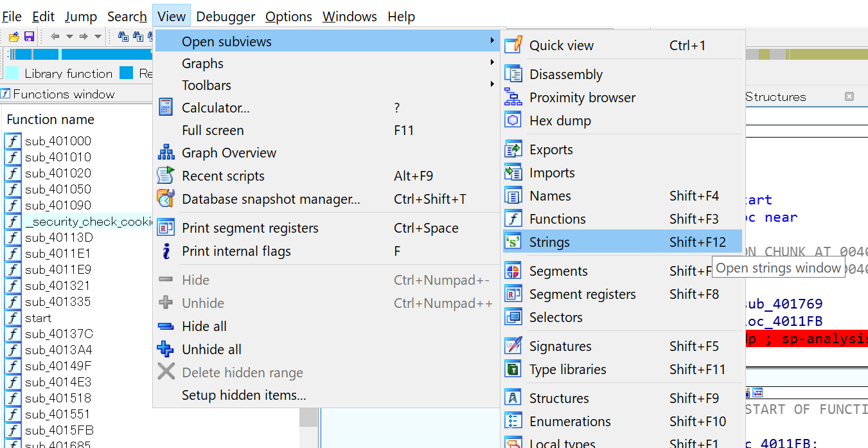
Task: Click the Library function light cyan swatch
Action: [x=12, y=73]
